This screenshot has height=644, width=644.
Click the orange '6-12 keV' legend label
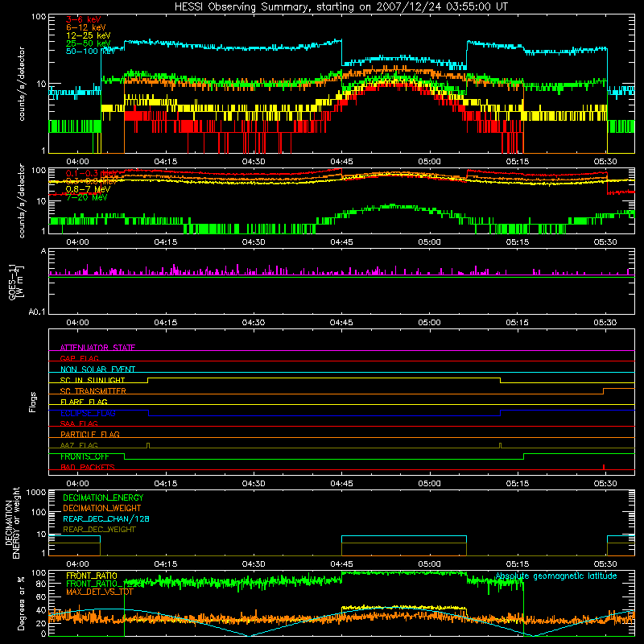pos(86,27)
